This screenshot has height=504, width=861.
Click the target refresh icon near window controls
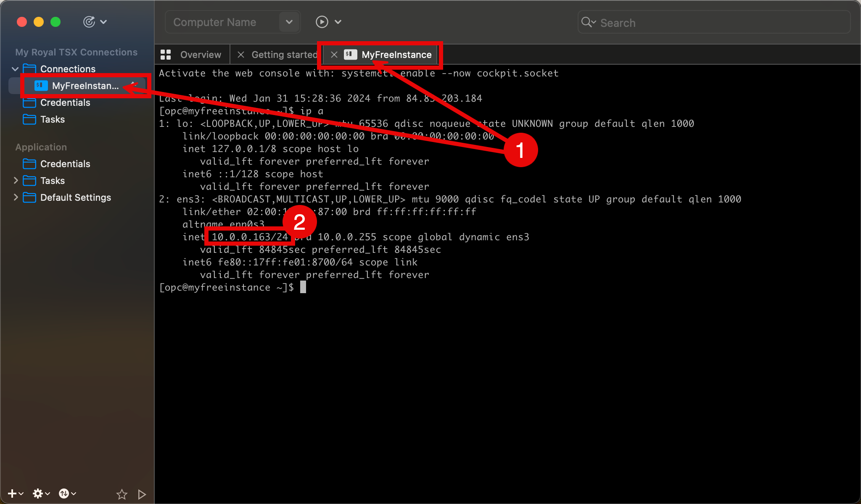pos(89,22)
